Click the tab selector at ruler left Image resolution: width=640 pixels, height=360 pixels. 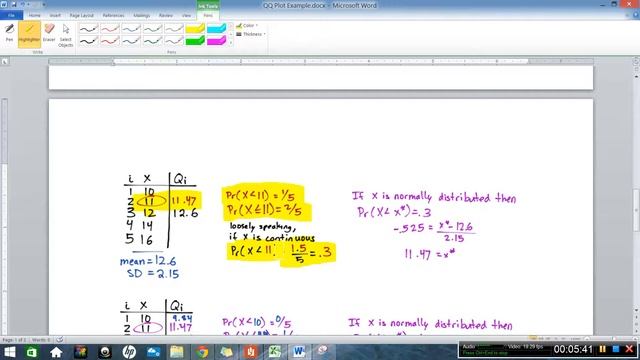click(x=4, y=62)
